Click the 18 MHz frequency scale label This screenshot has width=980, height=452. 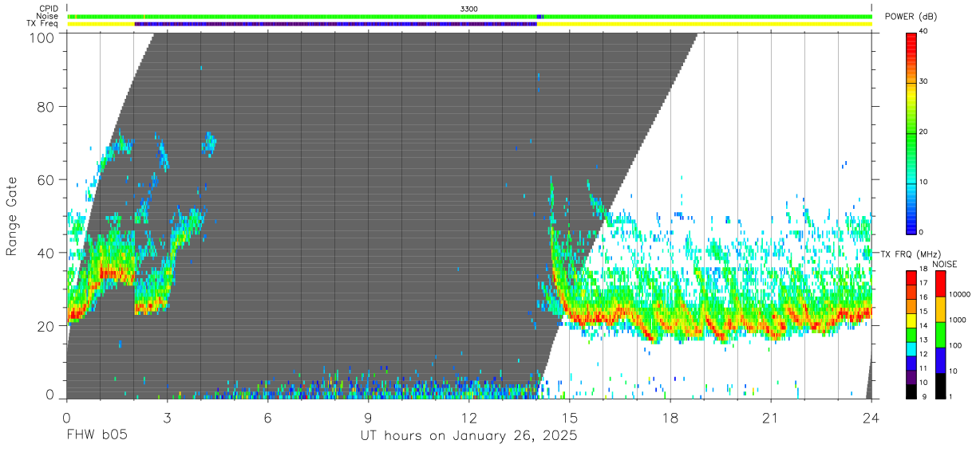coord(923,270)
